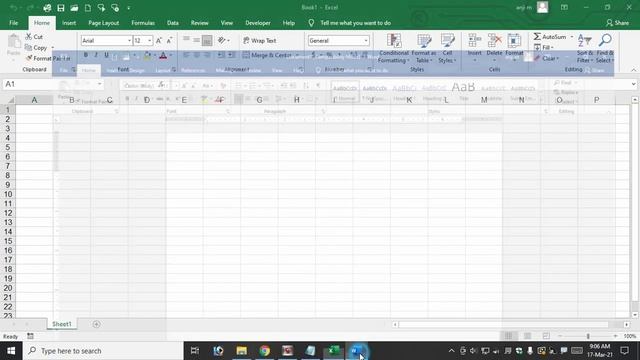Open Sort & Filter menu
Screen dimensions: 640x360
[585, 49]
